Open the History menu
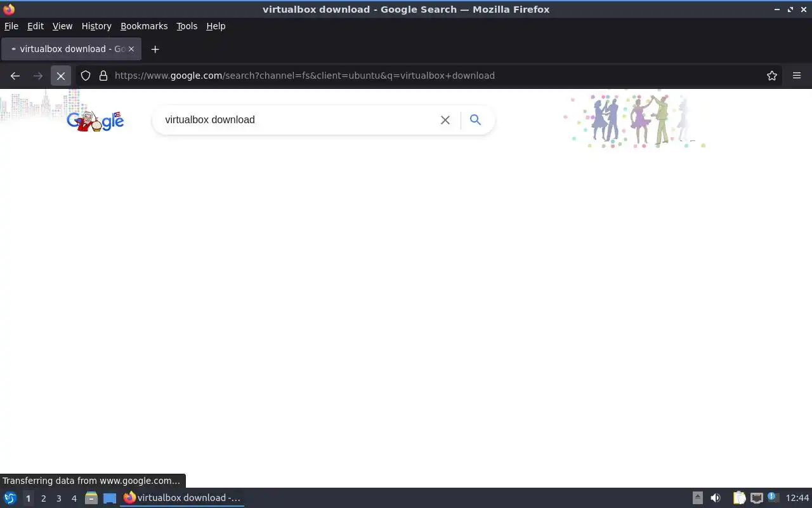Image resolution: width=812 pixels, height=508 pixels. click(96, 26)
